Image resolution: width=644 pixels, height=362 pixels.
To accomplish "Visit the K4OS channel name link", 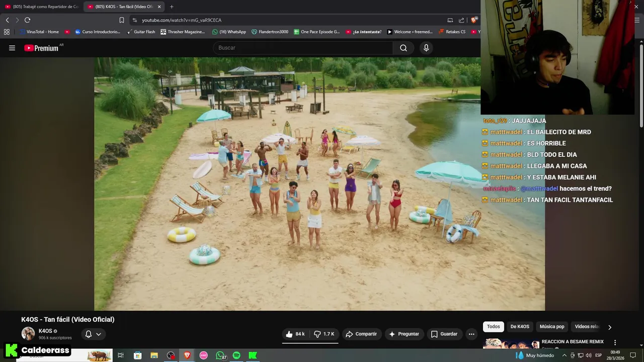I will coord(45,331).
